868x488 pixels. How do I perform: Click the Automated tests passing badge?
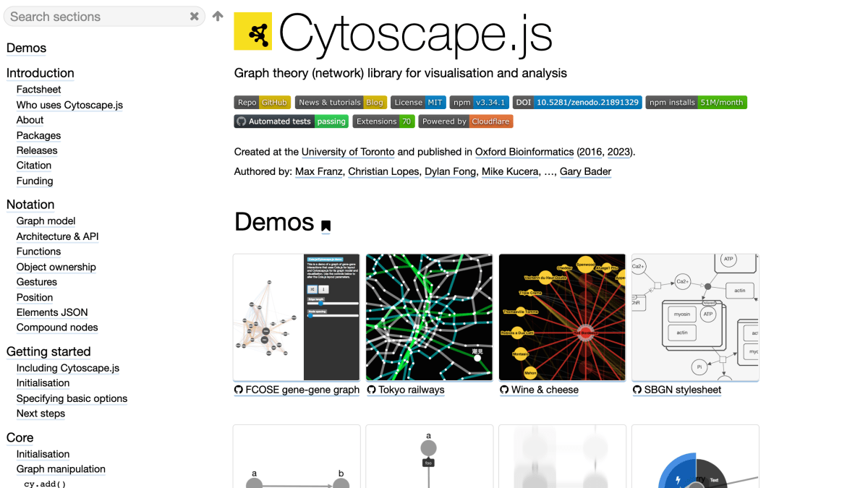pyautogui.click(x=291, y=121)
